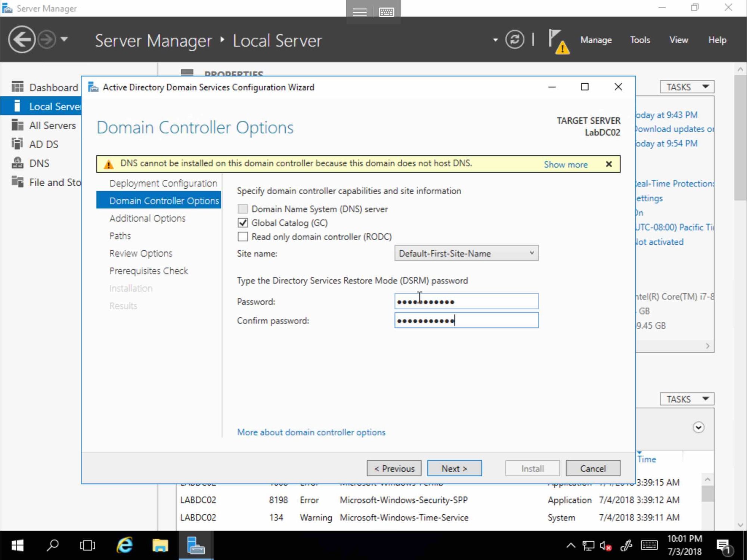Click Download updates link in properties
Screen dimensions: 747x560
tap(675, 129)
